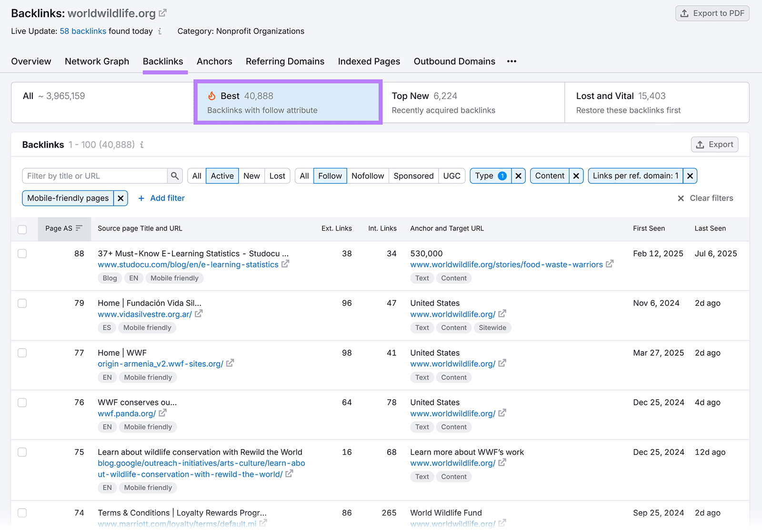Click the search magnifier in the filter field
Image resolution: width=762 pixels, height=532 pixels.
[174, 175]
